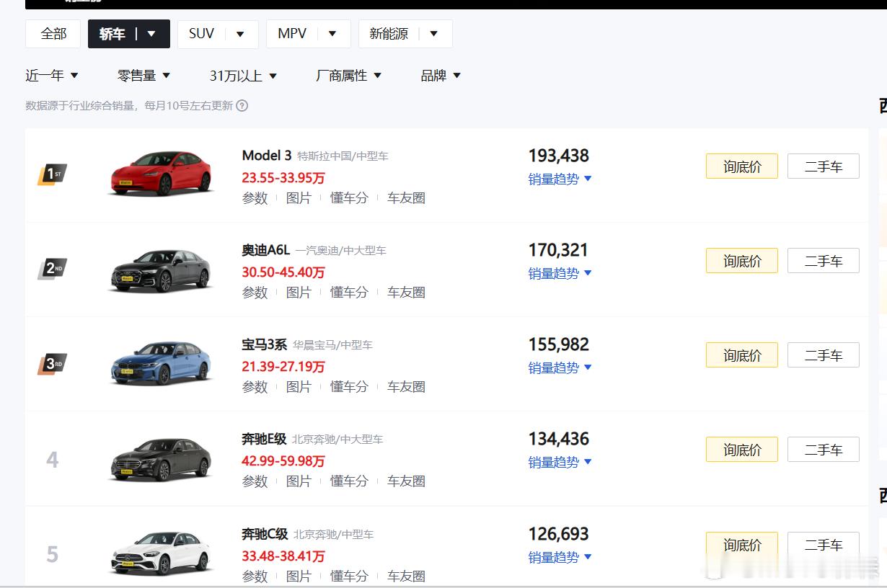Click the sales figure 126,693

point(559,534)
